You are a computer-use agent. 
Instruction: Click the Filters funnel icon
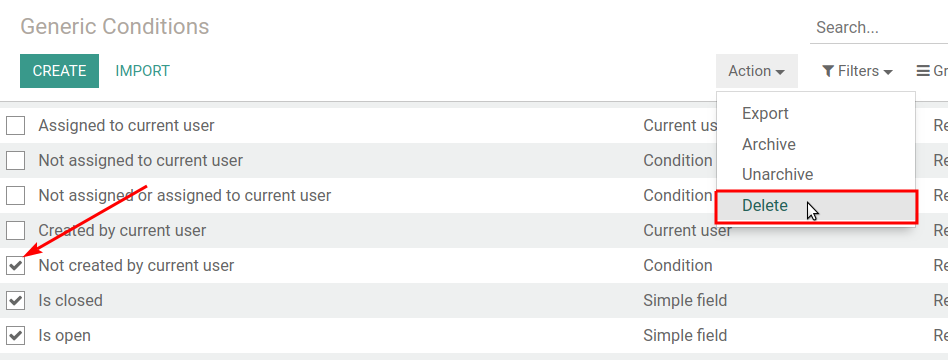click(x=828, y=71)
